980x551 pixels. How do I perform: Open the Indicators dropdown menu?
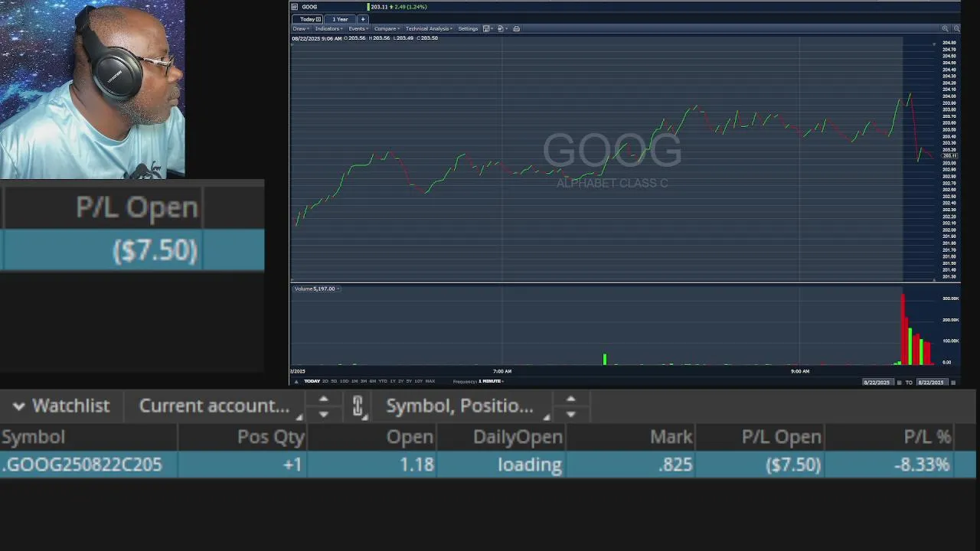point(329,29)
